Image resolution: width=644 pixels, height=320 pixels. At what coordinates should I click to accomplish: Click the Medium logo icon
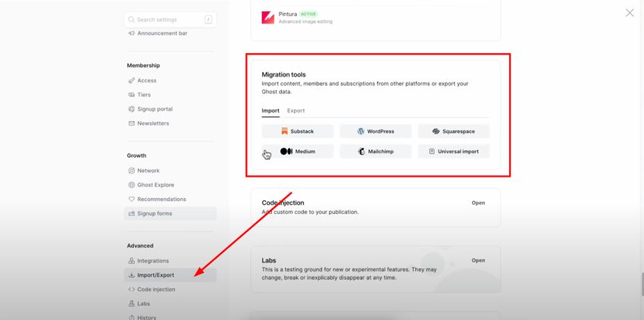coord(286,152)
